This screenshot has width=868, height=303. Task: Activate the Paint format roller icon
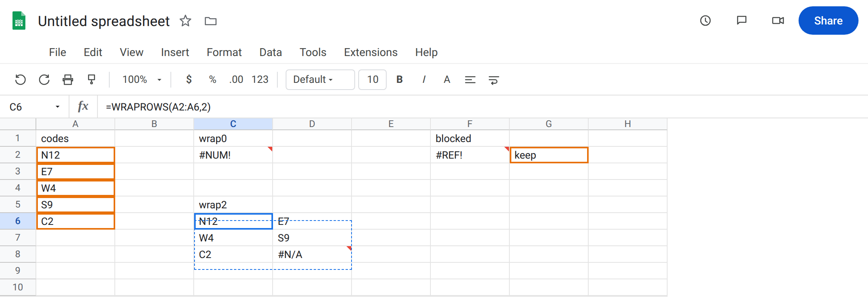(x=92, y=80)
